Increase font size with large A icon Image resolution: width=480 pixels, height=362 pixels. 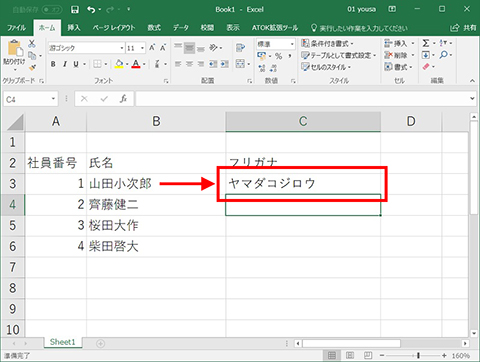click(x=152, y=48)
